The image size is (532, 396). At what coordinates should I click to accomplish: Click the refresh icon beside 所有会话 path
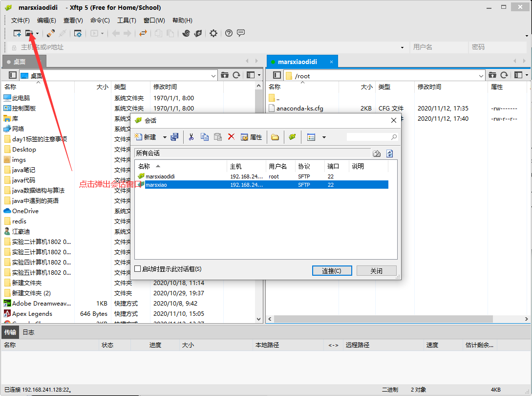pos(389,154)
